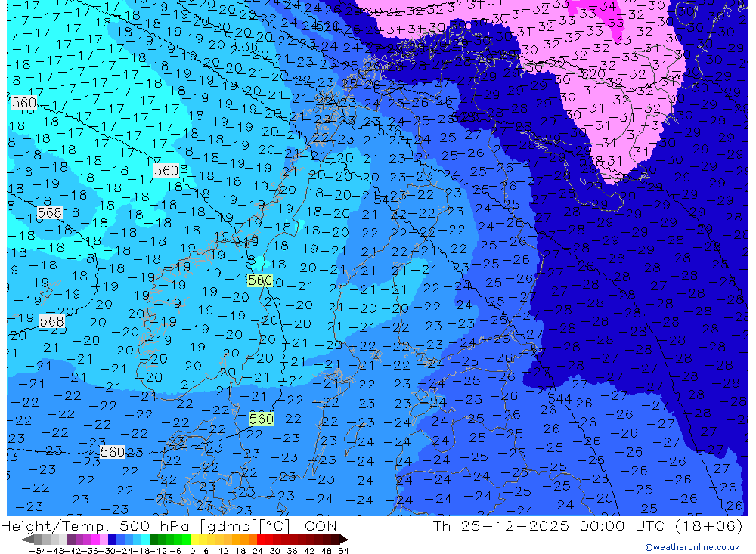
Task: Click the legend scale value "0"
Action: [x=192, y=550]
